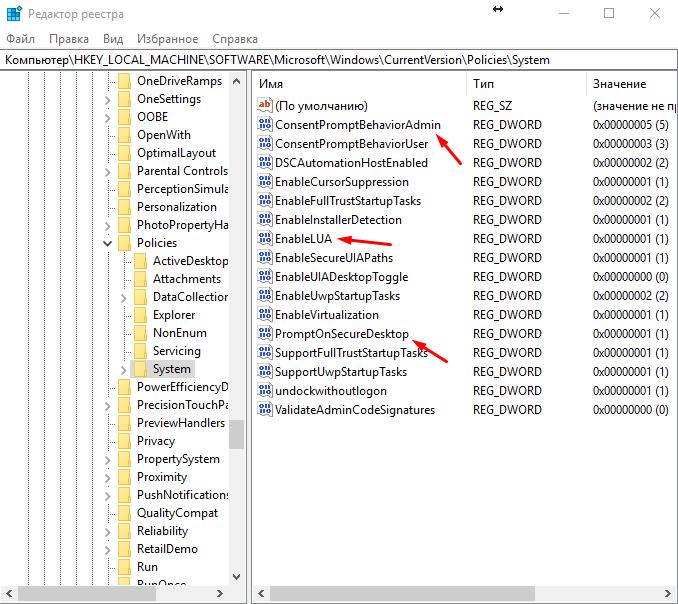Click the tree pane vertical scrollbar thumb
This screenshot has width=678, height=604.
[237, 434]
